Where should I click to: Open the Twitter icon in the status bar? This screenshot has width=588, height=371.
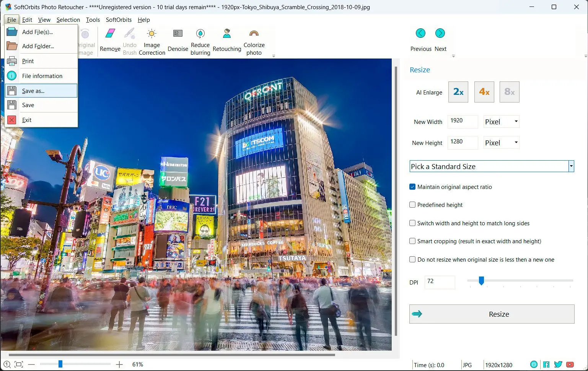click(x=558, y=364)
